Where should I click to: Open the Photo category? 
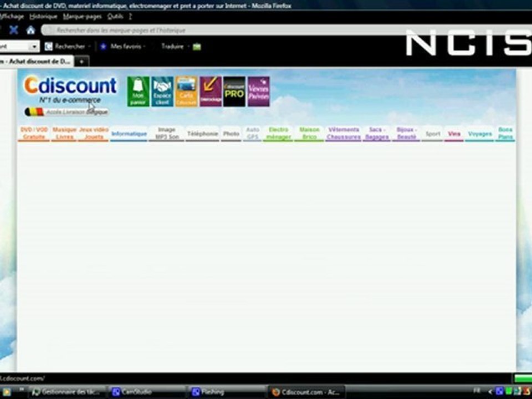231,134
